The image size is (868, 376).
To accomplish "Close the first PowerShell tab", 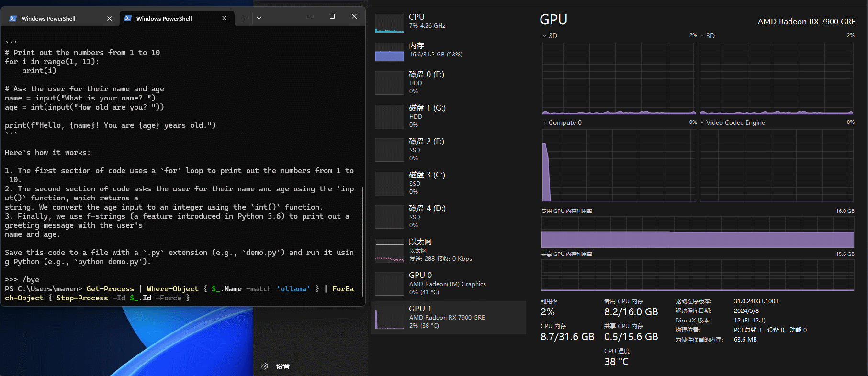I will (x=109, y=19).
